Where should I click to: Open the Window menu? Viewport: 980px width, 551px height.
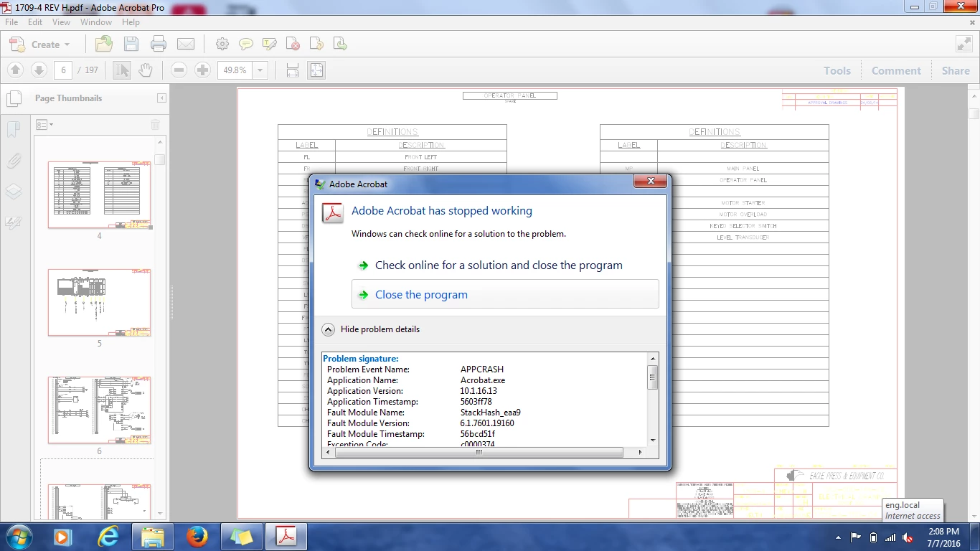[96, 22]
